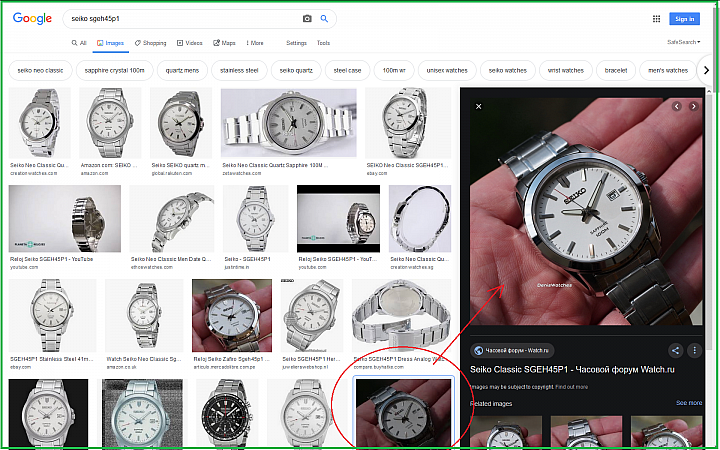The width and height of the screenshot is (720, 450).
Task: Open the global.rakuten.com watch thumbnail
Action: coord(181,123)
